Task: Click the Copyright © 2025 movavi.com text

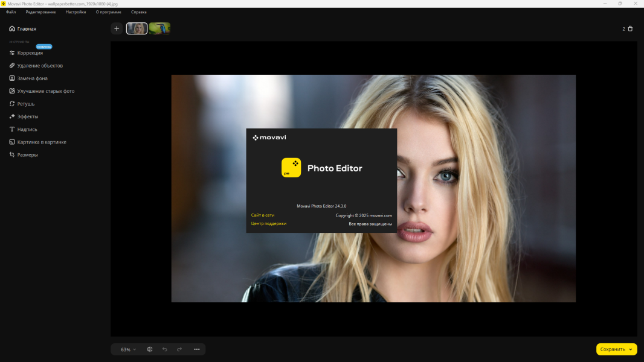Action: [x=364, y=215]
